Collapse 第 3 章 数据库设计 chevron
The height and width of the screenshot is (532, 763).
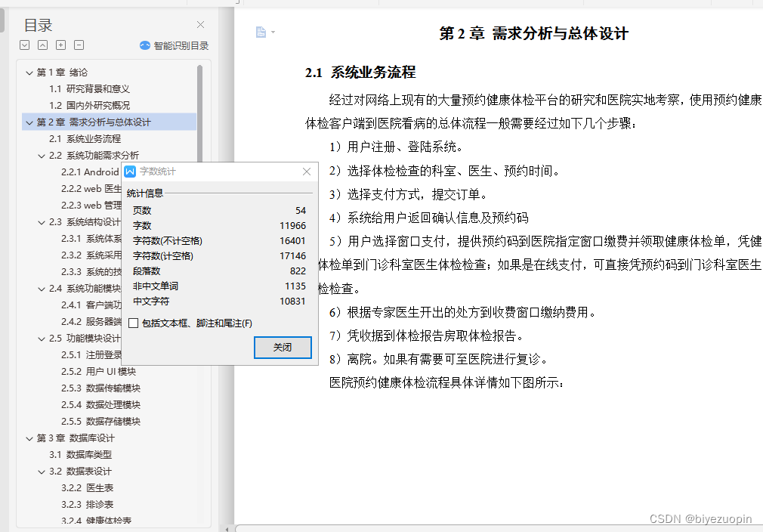coord(29,438)
